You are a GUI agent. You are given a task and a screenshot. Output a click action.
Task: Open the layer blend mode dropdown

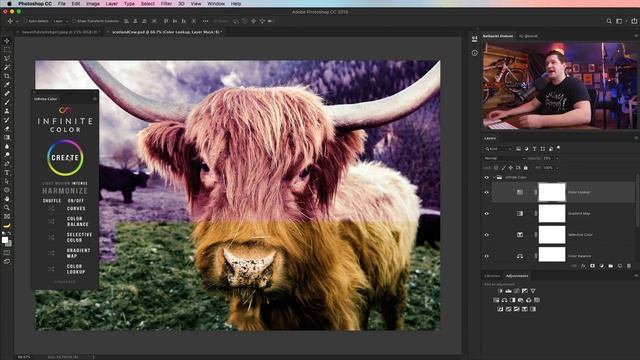coord(504,158)
